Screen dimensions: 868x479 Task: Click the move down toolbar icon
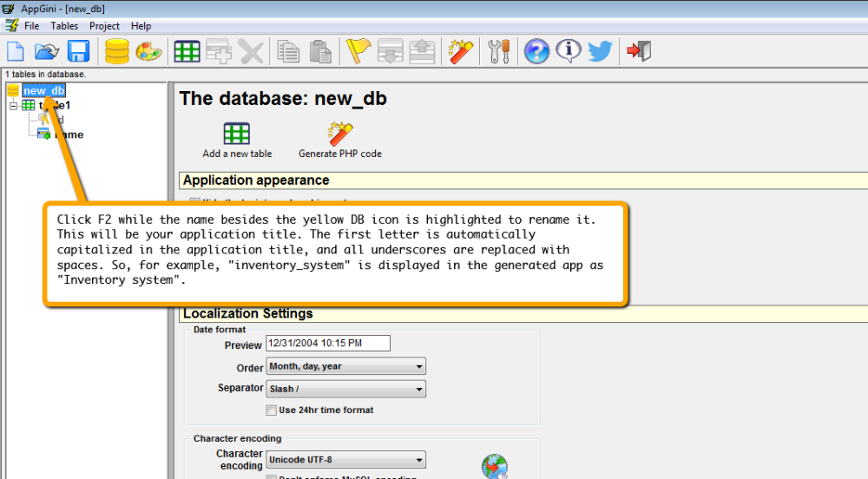pos(391,51)
